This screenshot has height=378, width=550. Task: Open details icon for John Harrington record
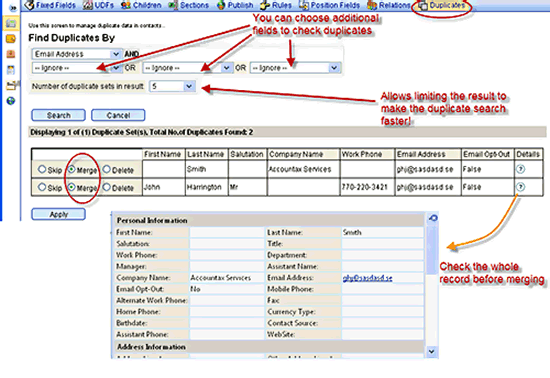521,187
